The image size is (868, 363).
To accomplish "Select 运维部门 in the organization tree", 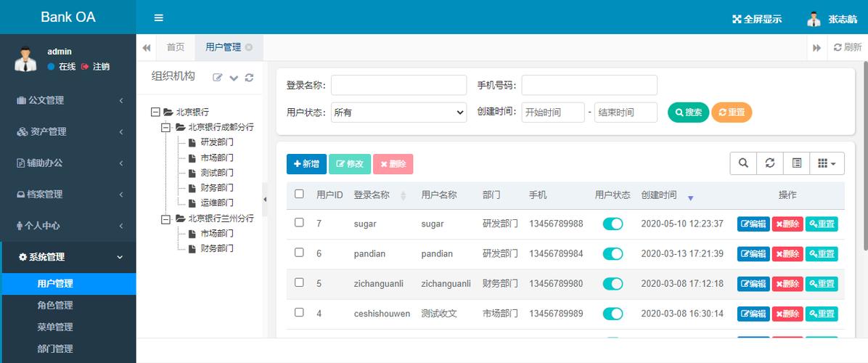I will pos(217,203).
